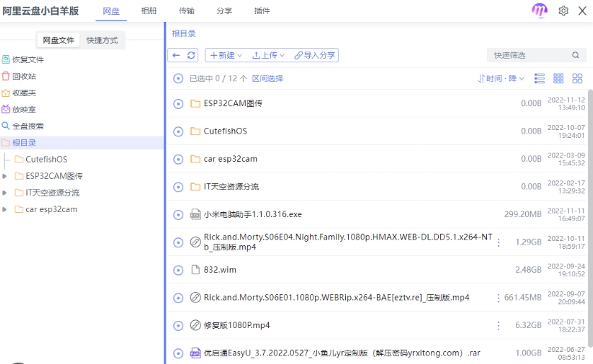Screen dimensions: 593x364
Task: Click the search magnifier in filter box
Action: 575,55
